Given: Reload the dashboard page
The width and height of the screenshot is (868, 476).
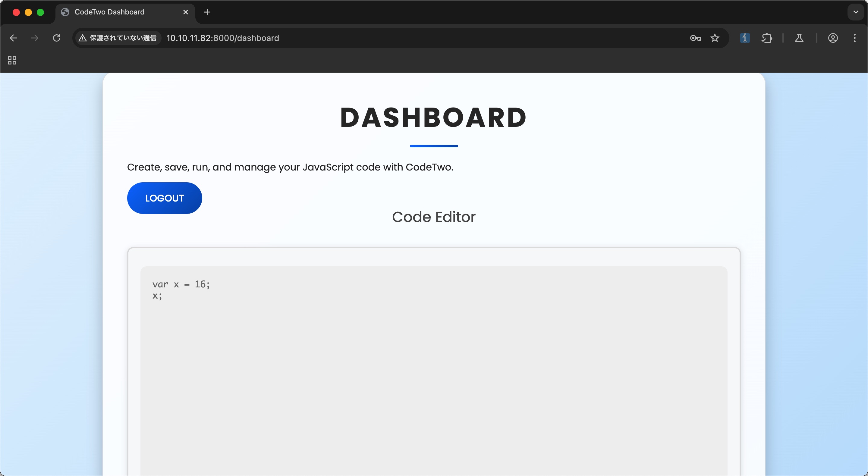Looking at the screenshot, I should (57, 38).
